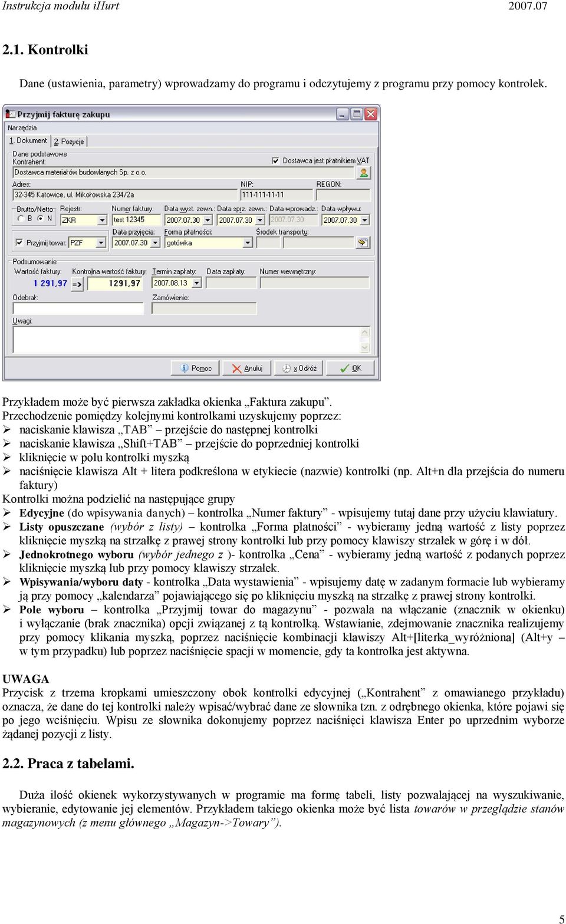Check the Dostawca jest płatnikiem VAT box
Image resolution: width=566 pixels, height=924 pixels.
click(x=275, y=160)
